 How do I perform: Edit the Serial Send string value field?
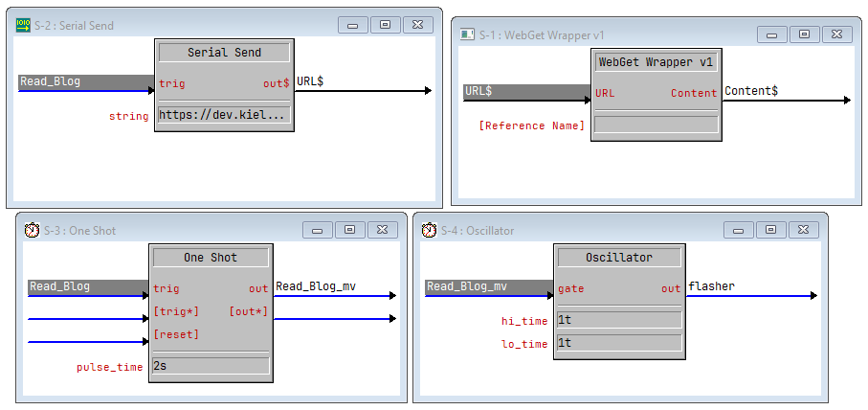223,116
